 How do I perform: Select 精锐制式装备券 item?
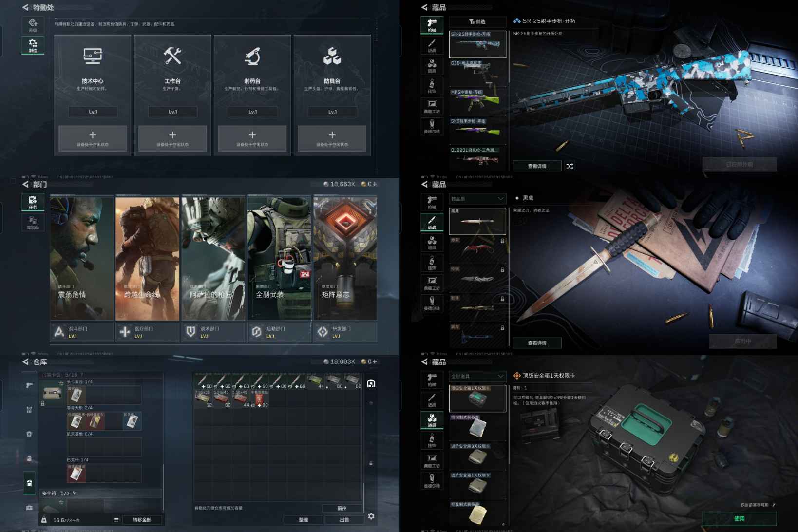[477, 428]
